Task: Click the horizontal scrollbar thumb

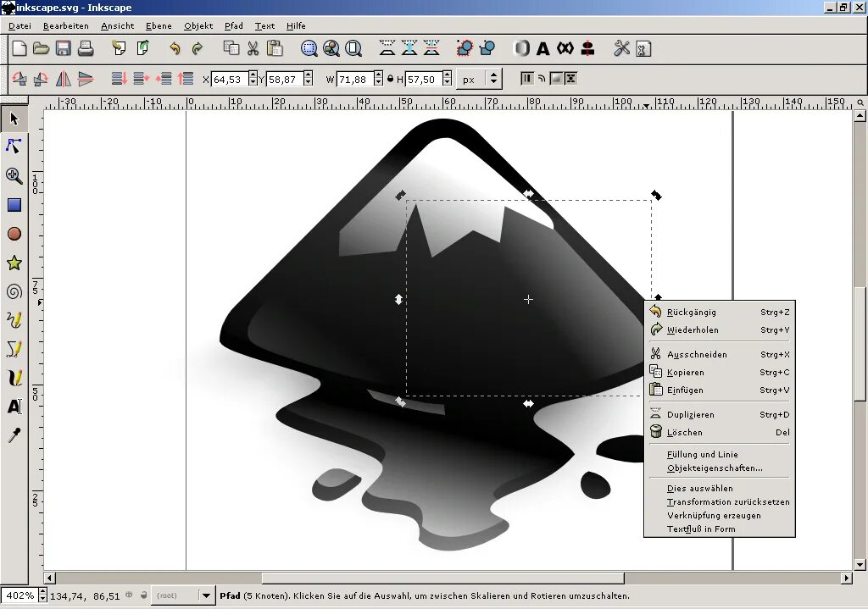Action: click(x=442, y=578)
